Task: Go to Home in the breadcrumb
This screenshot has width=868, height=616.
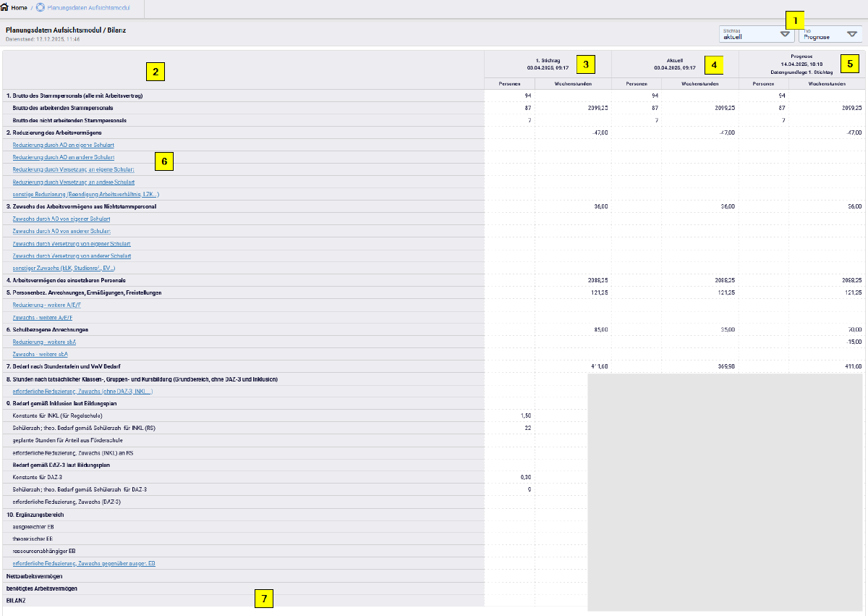Action: [20, 7]
